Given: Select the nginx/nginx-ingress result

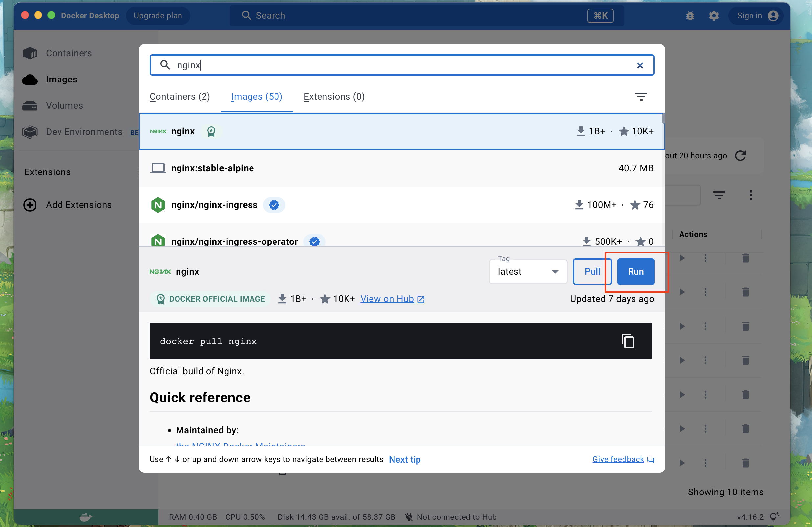Looking at the screenshot, I should tap(402, 205).
